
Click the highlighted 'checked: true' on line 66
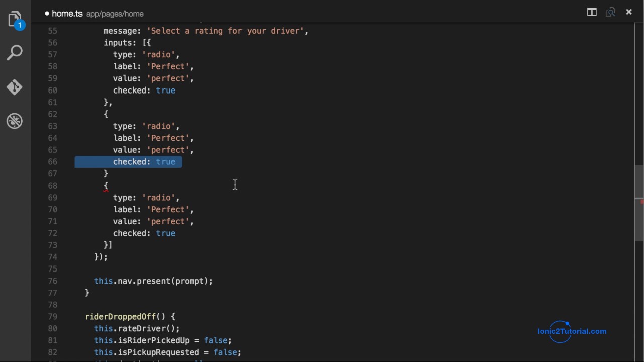point(144,162)
